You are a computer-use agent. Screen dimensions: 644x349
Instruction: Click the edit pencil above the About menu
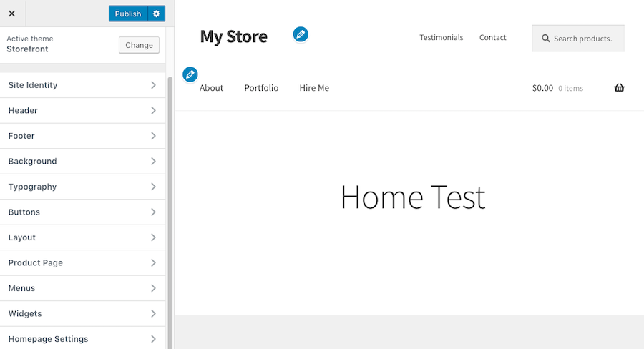point(190,74)
